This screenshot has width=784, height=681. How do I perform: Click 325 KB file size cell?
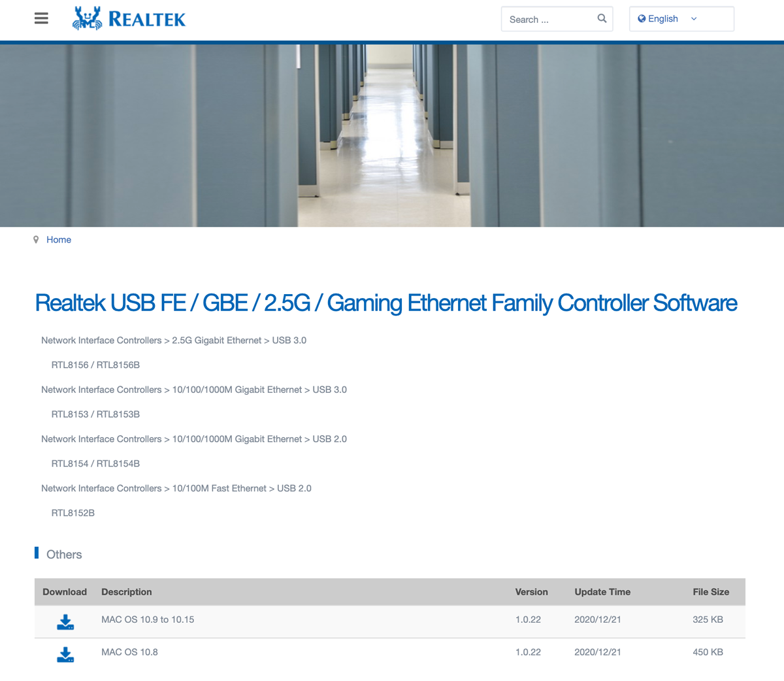(x=708, y=620)
